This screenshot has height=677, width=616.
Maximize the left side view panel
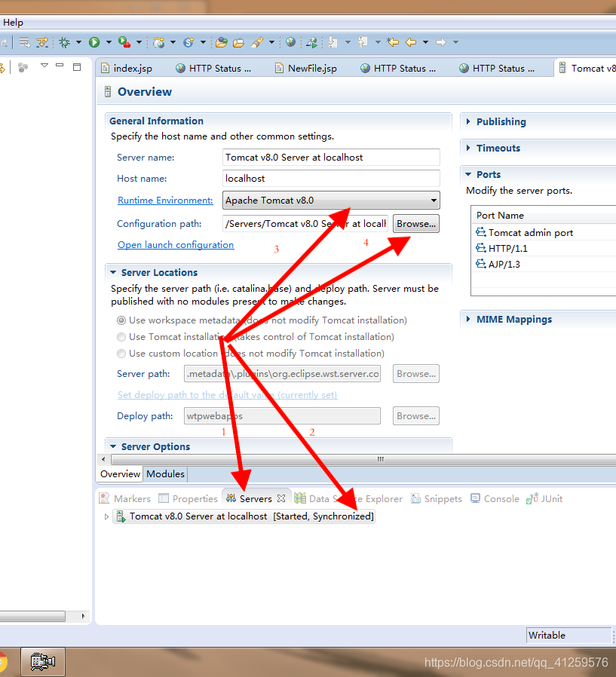pyautogui.click(x=77, y=67)
